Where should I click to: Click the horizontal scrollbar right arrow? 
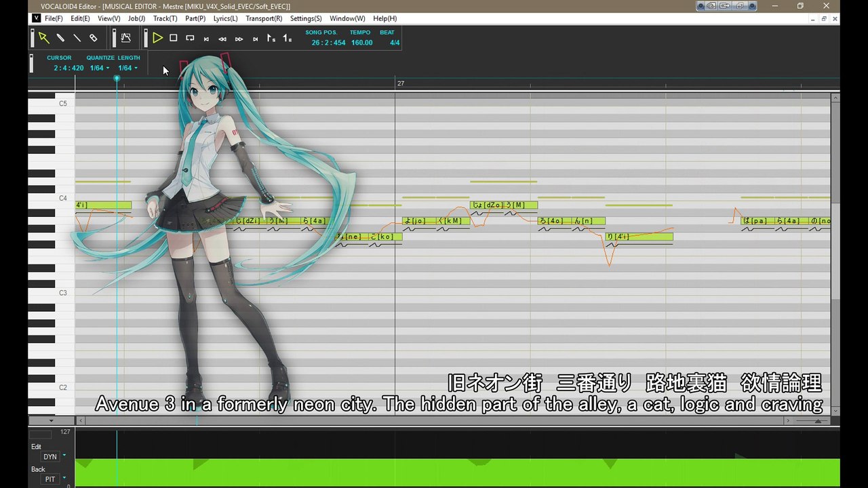pos(787,421)
